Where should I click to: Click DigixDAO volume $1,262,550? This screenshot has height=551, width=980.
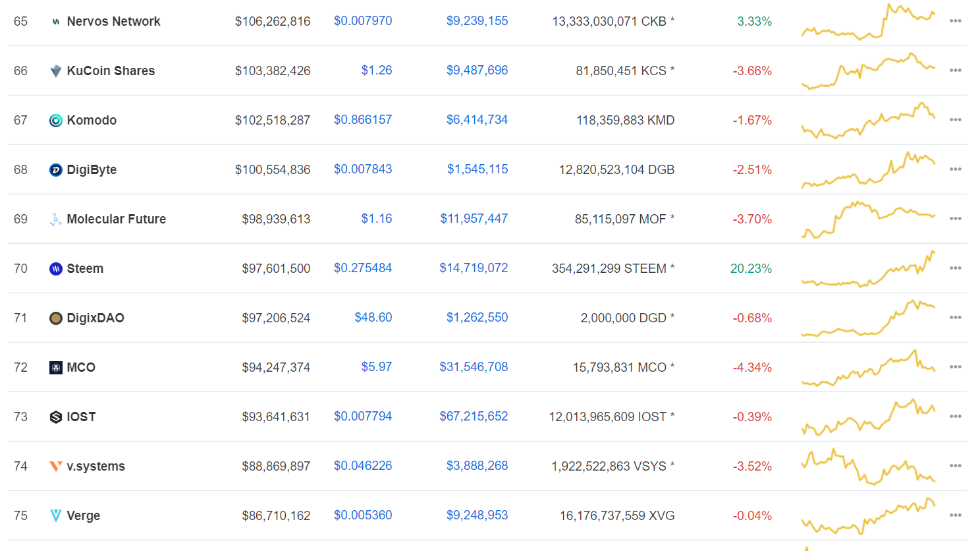pyautogui.click(x=477, y=317)
